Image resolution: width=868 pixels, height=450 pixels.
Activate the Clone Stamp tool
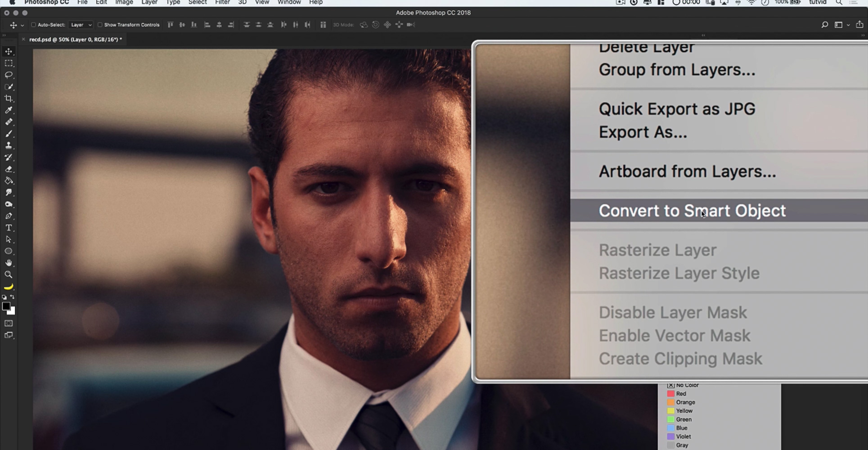point(9,145)
